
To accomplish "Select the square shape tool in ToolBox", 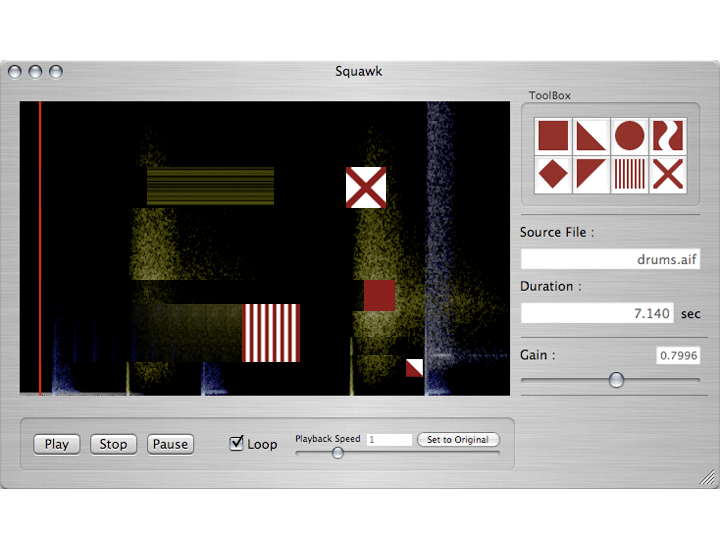I will pyautogui.click(x=553, y=135).
